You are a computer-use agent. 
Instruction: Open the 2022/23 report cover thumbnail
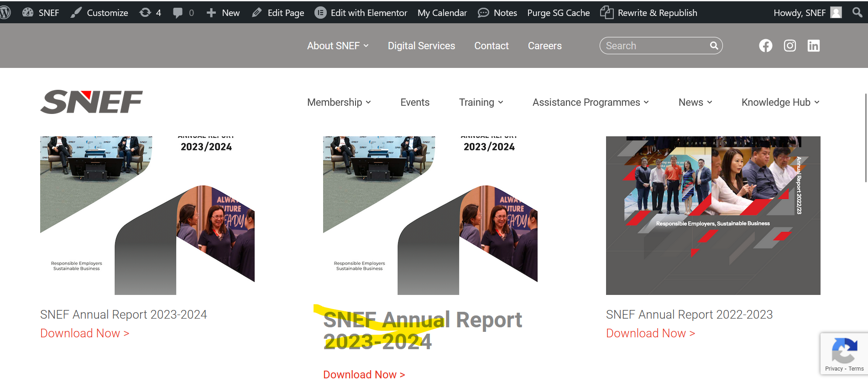point(713,215)
